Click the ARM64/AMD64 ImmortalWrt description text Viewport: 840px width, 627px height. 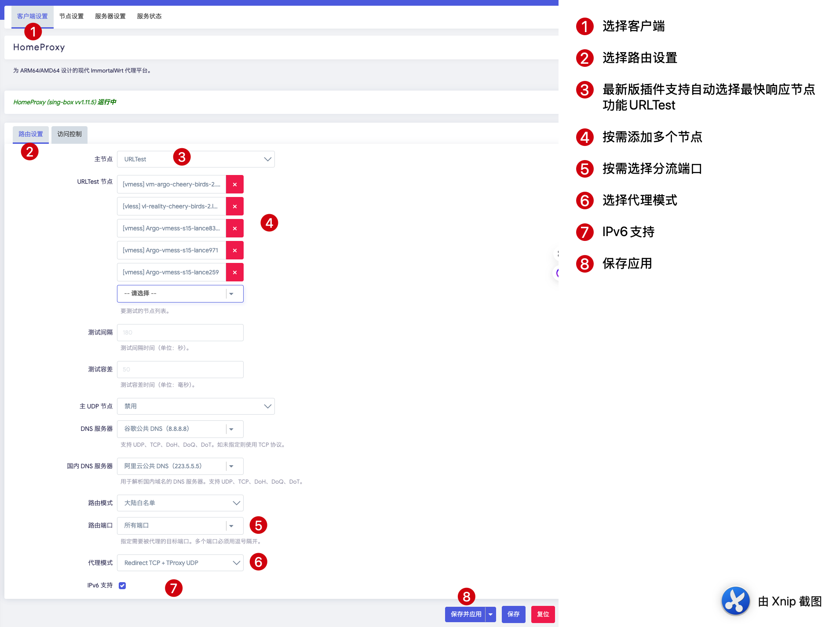pyautogui.click(x=82, y=70)
